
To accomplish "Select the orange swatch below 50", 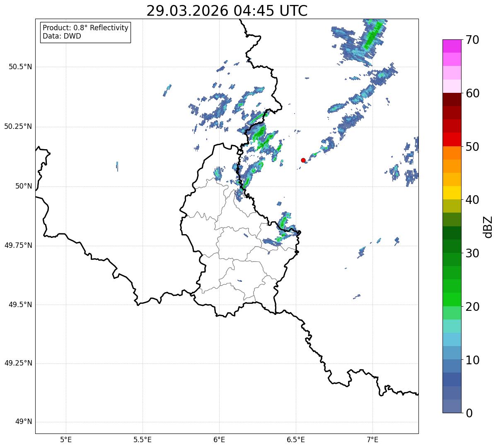I will pyautogui.click(x=452, y=153).
